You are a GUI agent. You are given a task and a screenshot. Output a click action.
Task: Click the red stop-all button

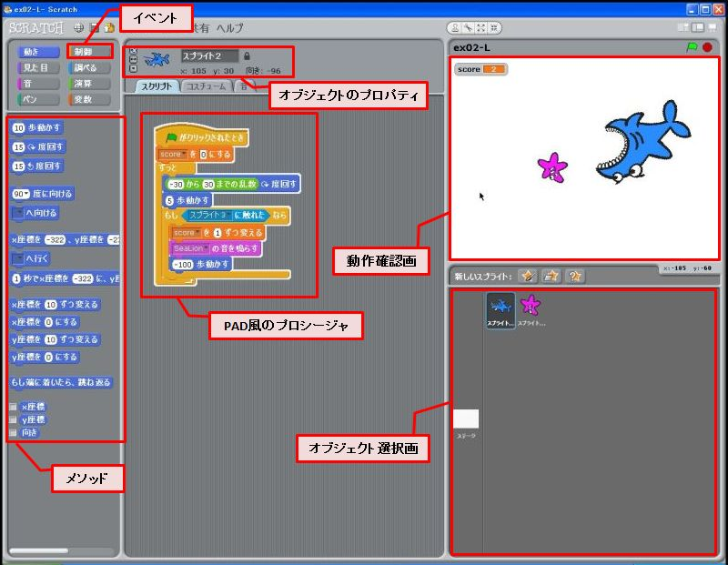[707, 47]
